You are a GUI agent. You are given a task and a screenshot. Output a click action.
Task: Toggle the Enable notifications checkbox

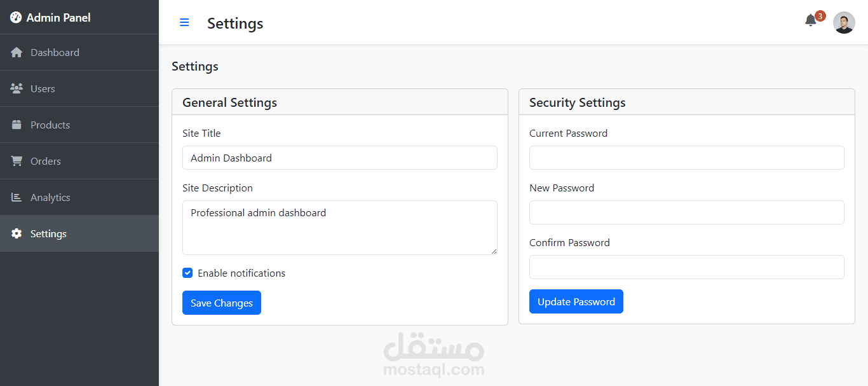tap(187, 273)
